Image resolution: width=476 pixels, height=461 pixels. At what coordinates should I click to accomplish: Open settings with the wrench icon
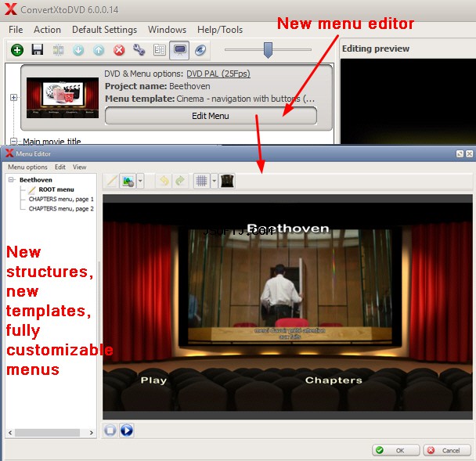click(139, 49)
